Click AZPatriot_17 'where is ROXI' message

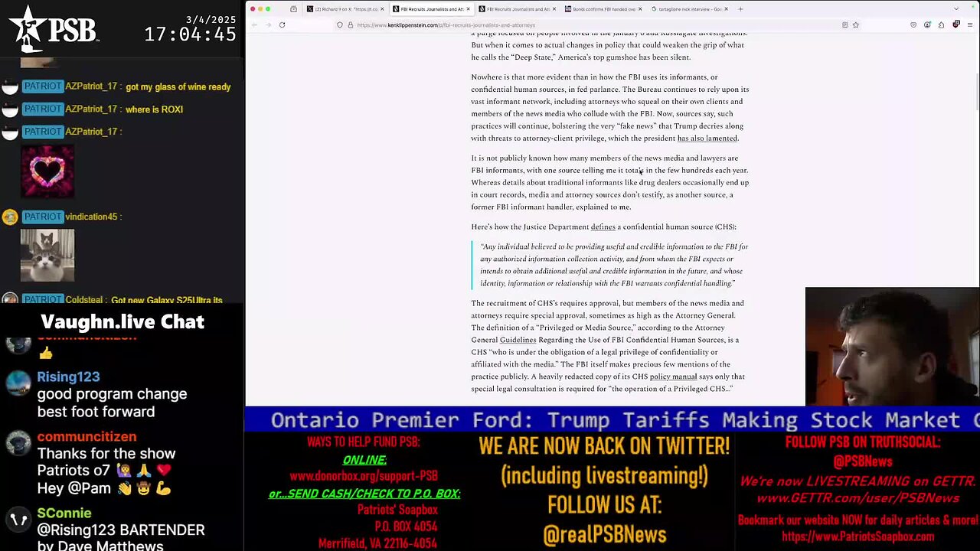pyautogui.click(x=154, y=109)
